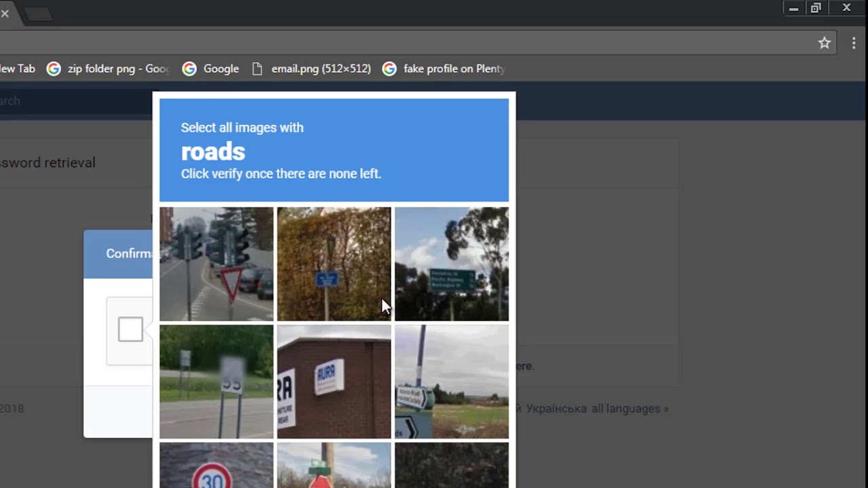Open the Google bookmark
The height and width of the screenshot is (488, 868).
coord(211,68)
